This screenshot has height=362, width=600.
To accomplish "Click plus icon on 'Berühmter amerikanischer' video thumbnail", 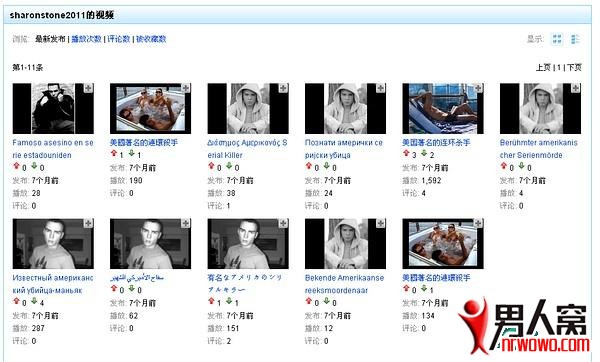I will (576, 88).
